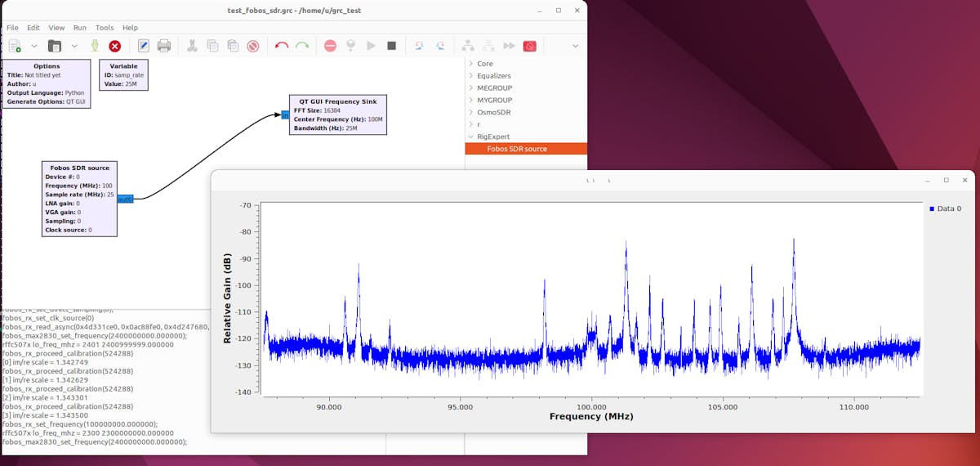
Task: Toggle Data 0 legend entry in plot
Action: pos(947,209)
